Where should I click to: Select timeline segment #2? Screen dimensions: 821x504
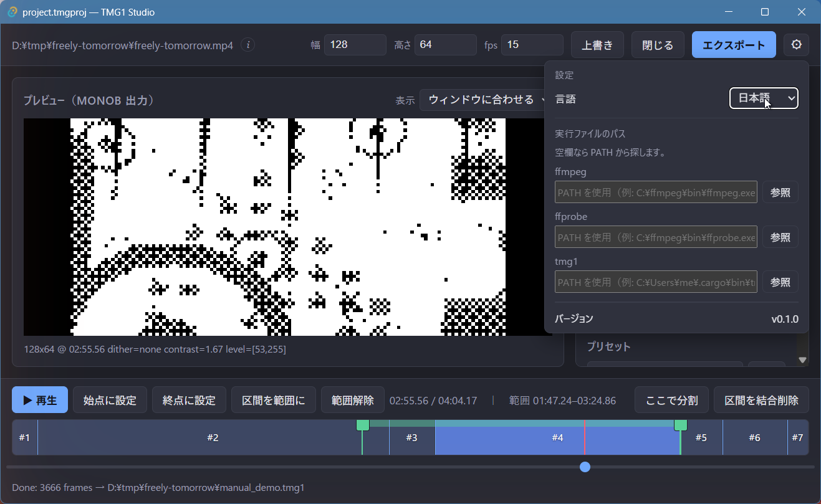(213, 437)
